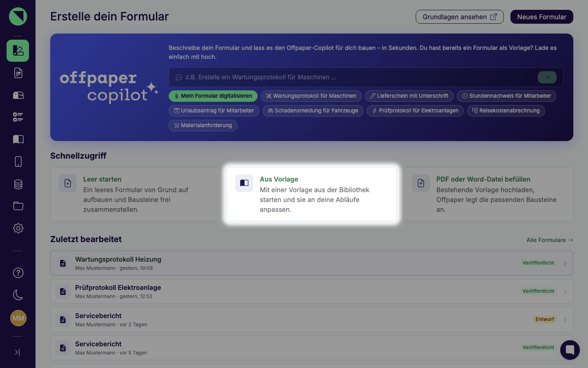588x368 pixels.
Task: Open the help question mark icon
Action: [18, 273]
